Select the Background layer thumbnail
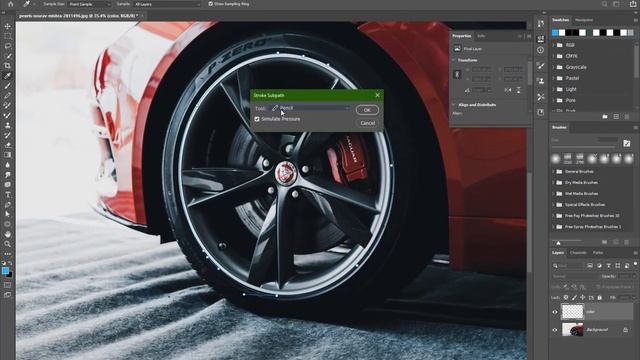 pyautogui.click(x=572, y=329)
